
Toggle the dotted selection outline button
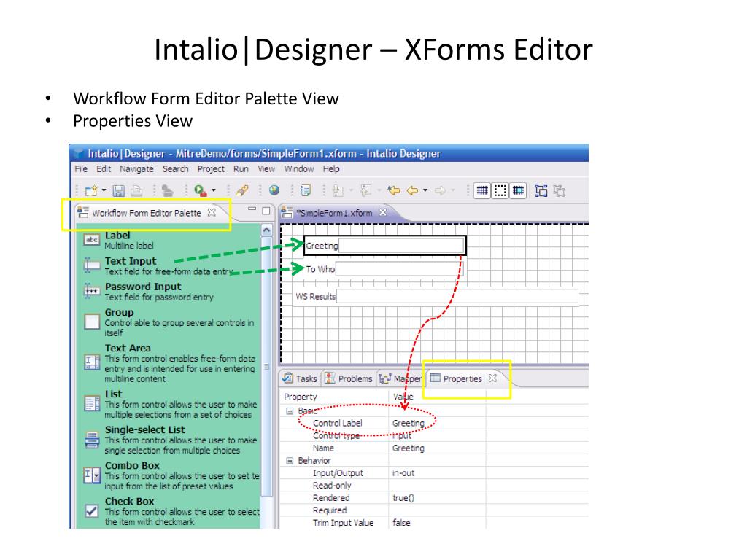[500, 191]
